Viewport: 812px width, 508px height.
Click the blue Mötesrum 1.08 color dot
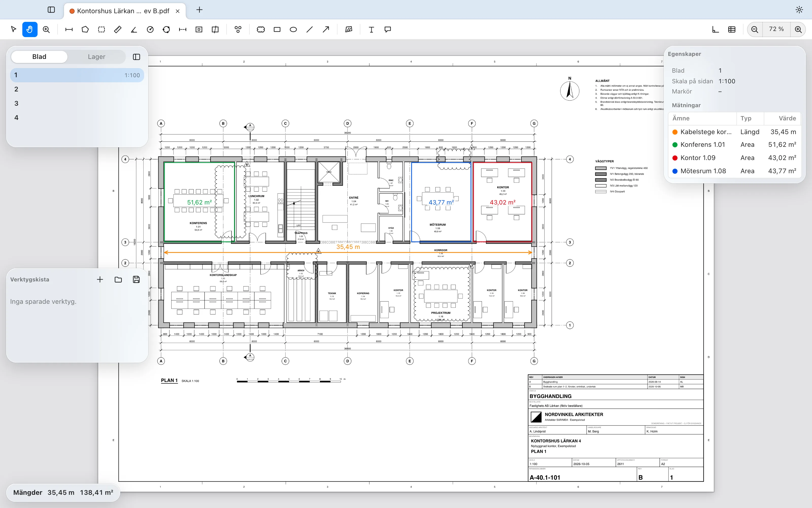click(675, 171)
